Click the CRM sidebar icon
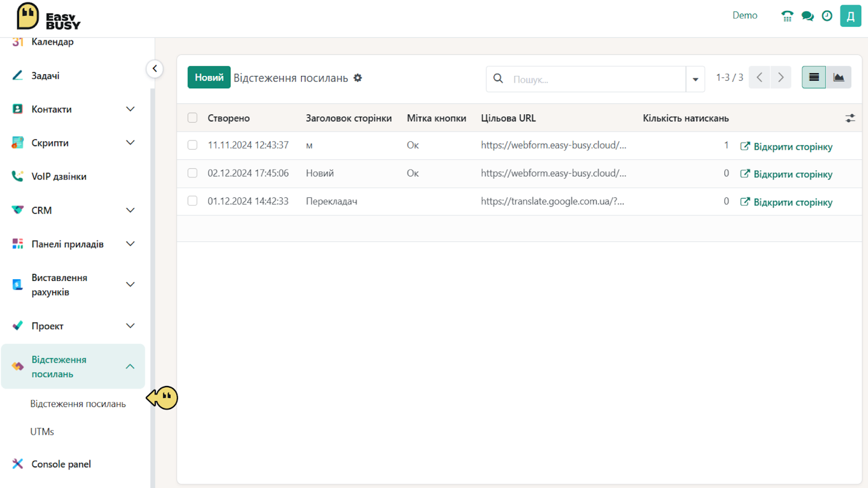 point(18,210)
